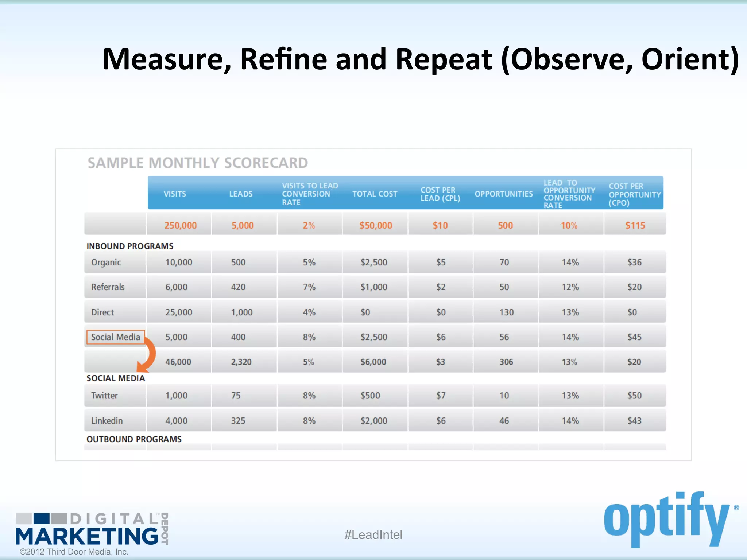Select the Cost Per Lead (CPL) header

pyautogui.click(x=440, y=194)
